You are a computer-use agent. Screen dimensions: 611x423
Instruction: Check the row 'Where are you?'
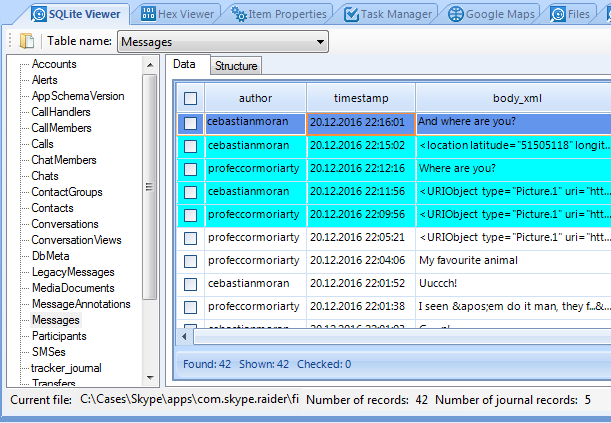tap(191, 169)
